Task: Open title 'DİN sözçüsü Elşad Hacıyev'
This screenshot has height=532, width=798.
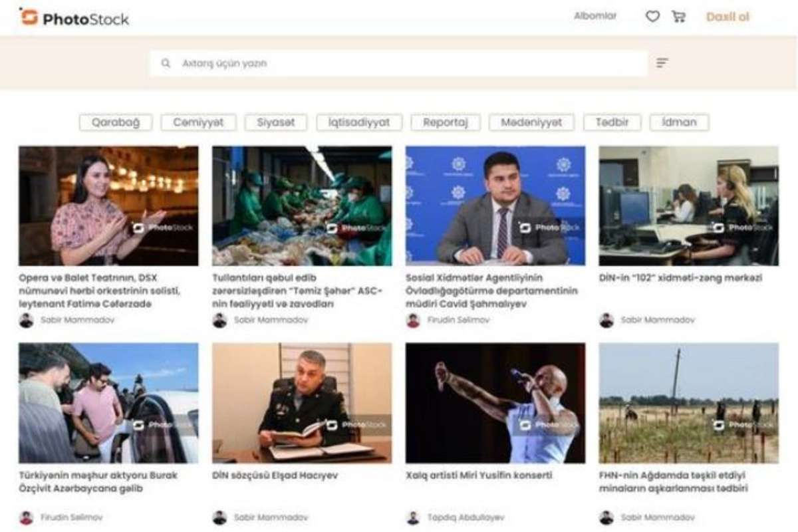Action: click(x=275, y=475)
